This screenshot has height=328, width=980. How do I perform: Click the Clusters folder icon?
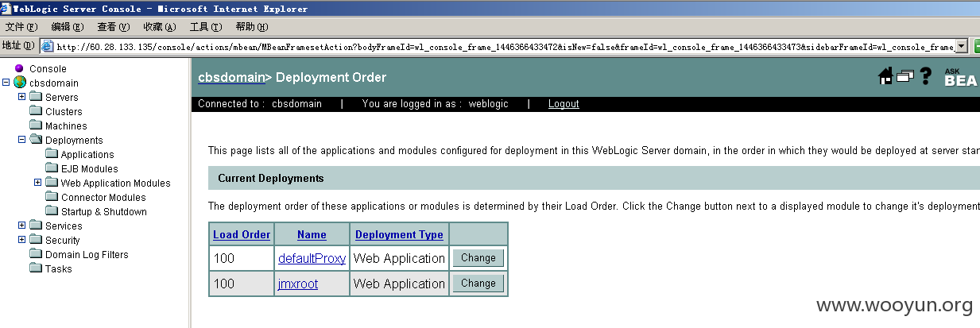(36, 111)
